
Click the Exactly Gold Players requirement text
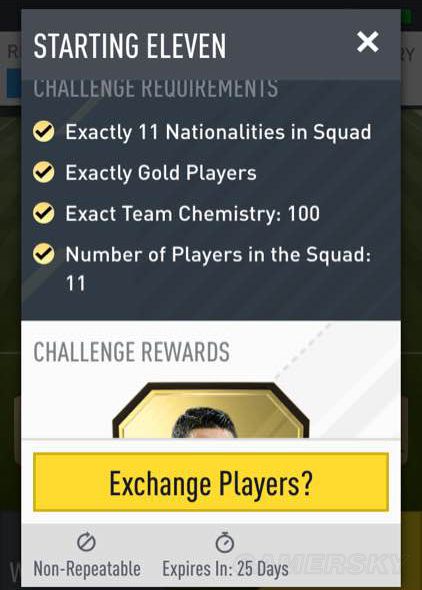[x=161, y=173]
